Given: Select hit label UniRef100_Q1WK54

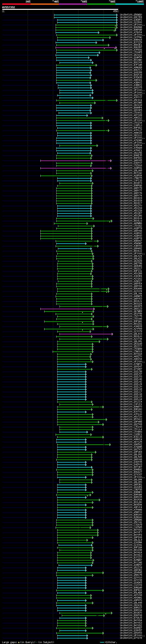Looking at the screenshot, I should tap(131, 58).
